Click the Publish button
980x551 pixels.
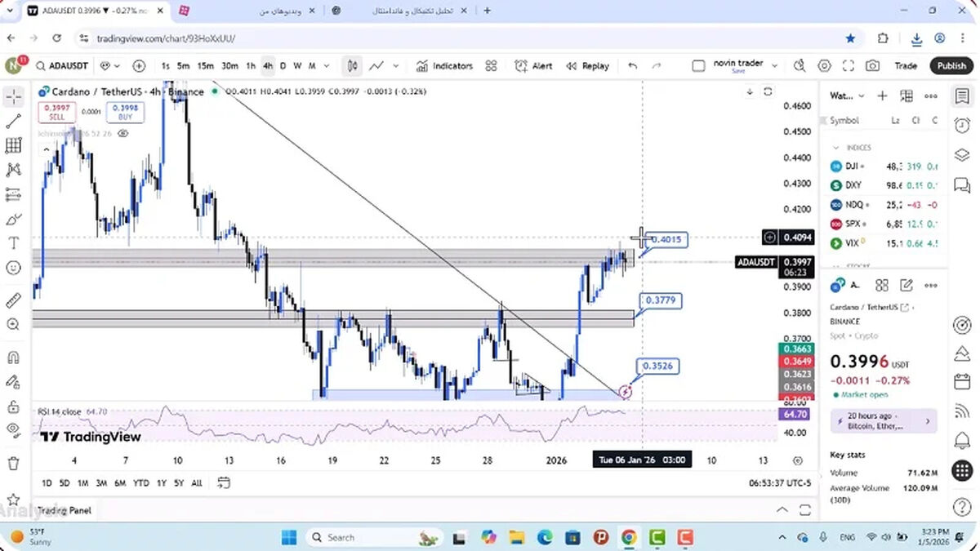point(951,66)
